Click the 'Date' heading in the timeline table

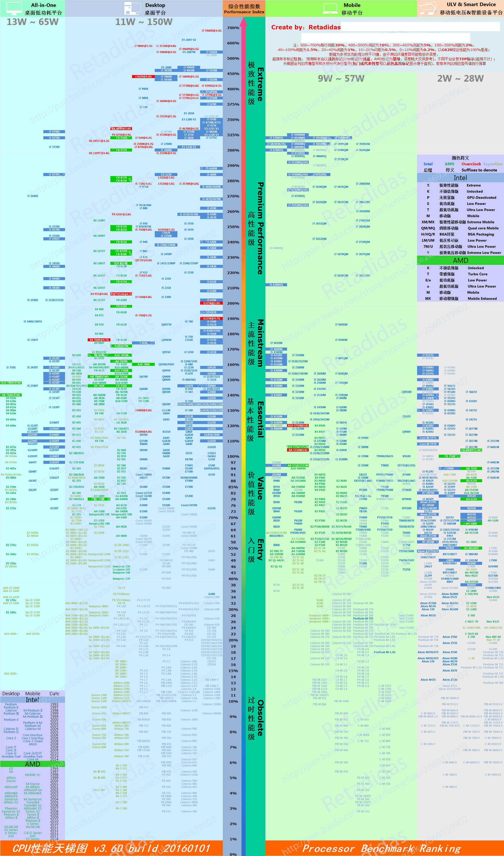point(54,693)
